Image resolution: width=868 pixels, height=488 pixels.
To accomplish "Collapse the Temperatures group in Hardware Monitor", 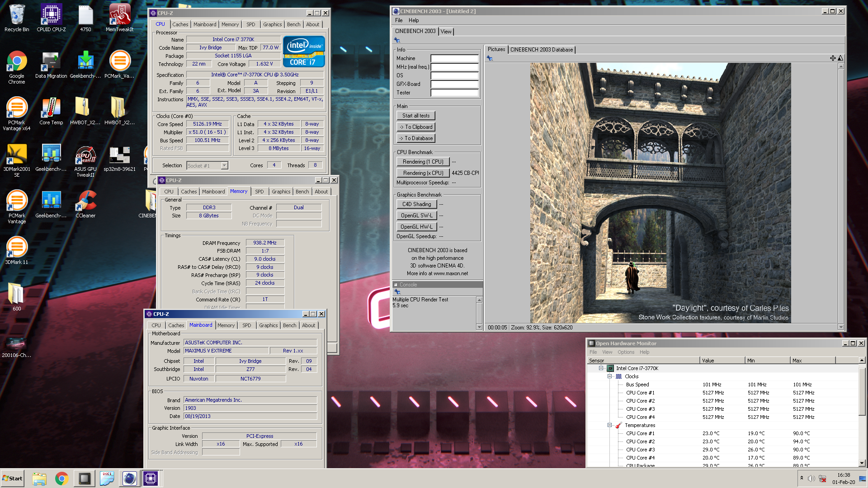I will click(609, 425).
